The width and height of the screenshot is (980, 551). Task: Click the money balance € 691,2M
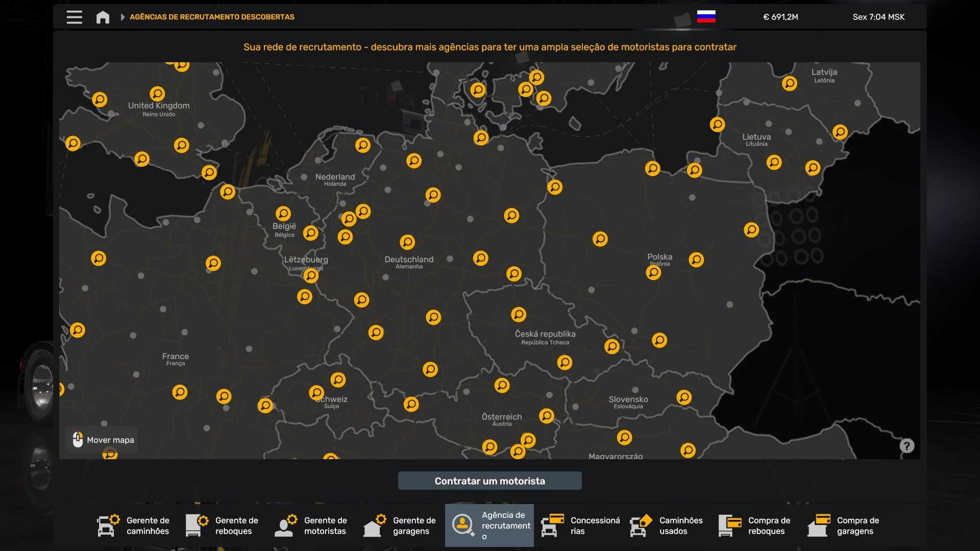(780, 17)
